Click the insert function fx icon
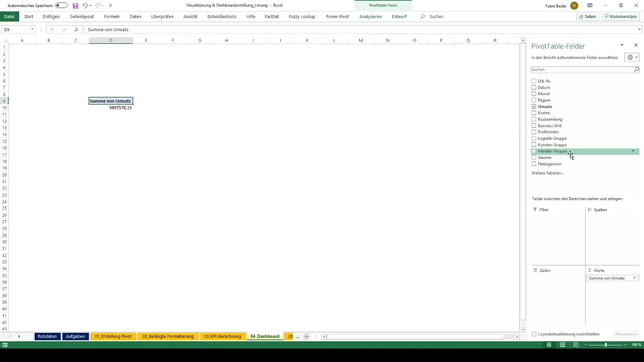644x362 pixels. pos(76,30)
